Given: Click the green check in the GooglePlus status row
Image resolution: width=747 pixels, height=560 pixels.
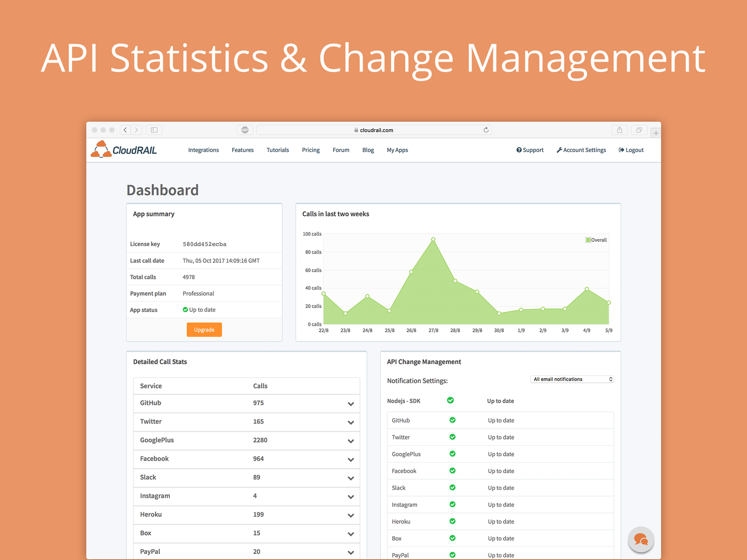Looking at the screenshot, I should pos(452,454).
